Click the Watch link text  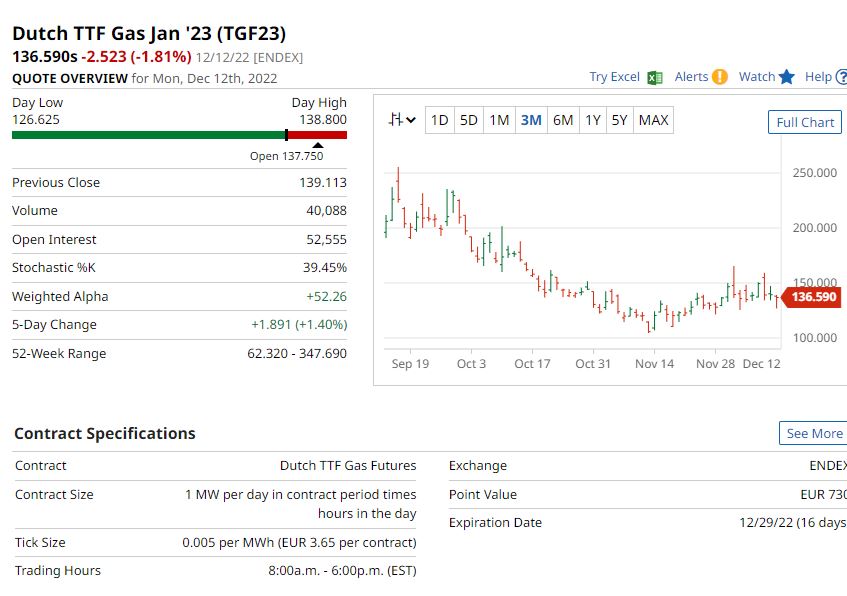(x=756, y=77)
